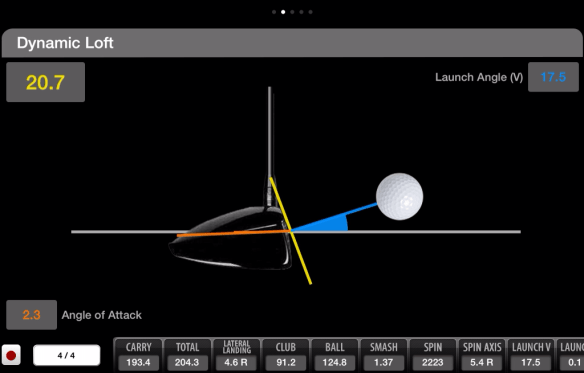Jump to the fourth page indicator dot
The height and width of the screenshot is (373, 584).
(x=301, y=12)
